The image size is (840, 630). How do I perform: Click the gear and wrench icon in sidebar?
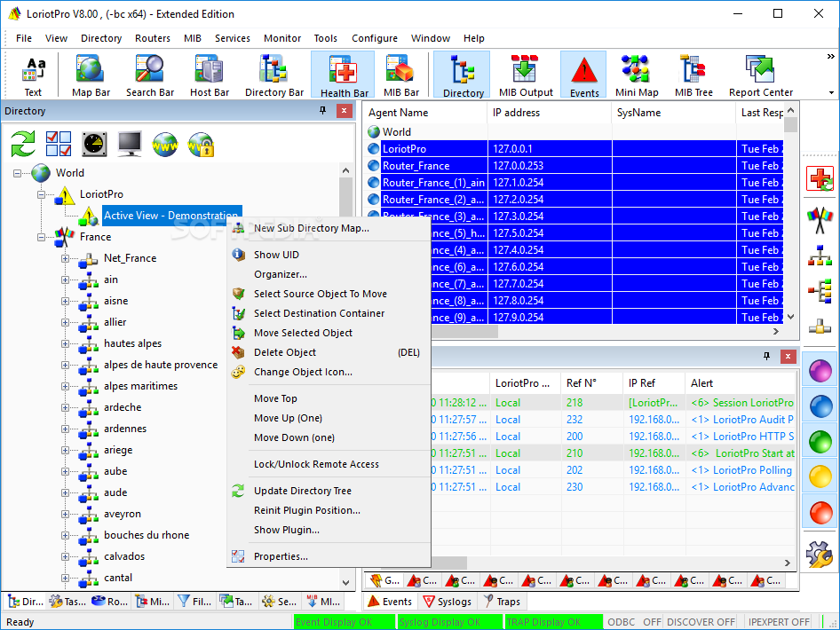pyautogui.click(x=820, y=554)
